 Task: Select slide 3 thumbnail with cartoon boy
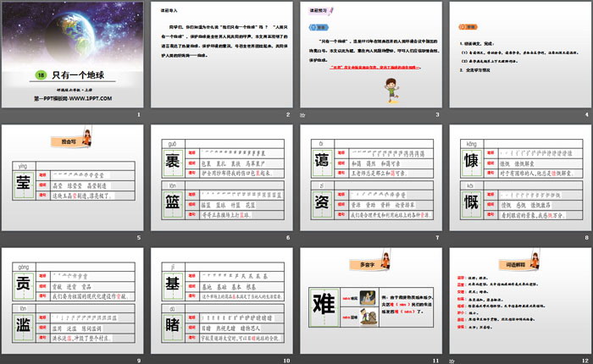(x=371, y=54)
